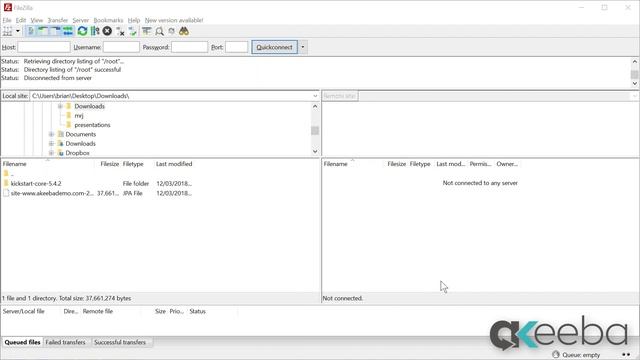Open the Bookmarks menu

point(108,20)
